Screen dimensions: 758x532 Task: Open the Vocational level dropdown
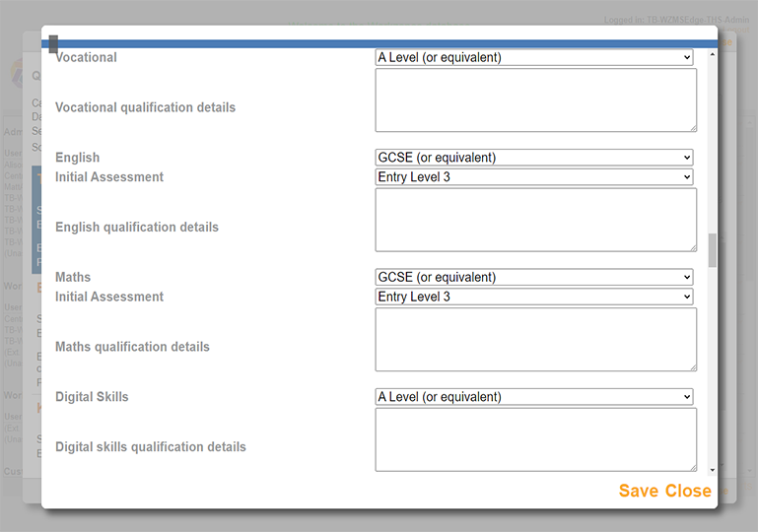point(534,57)
